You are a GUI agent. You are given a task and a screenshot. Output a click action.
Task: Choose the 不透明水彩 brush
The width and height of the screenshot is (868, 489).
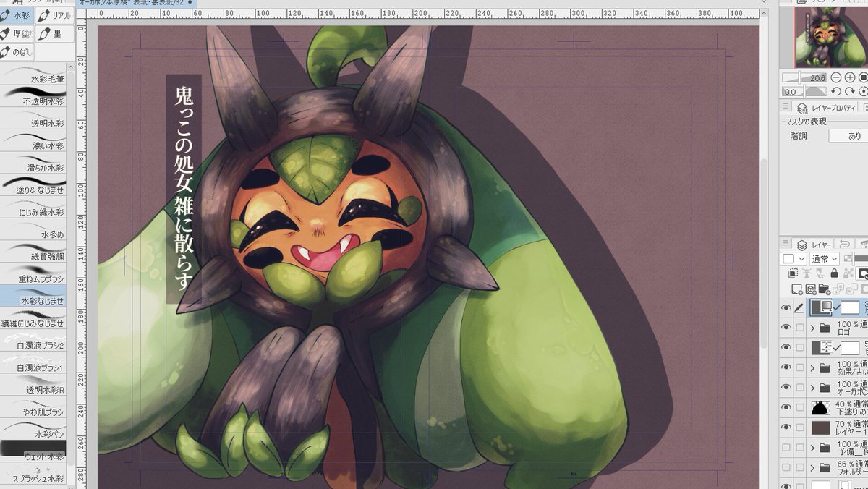click(x=33, y=97)
